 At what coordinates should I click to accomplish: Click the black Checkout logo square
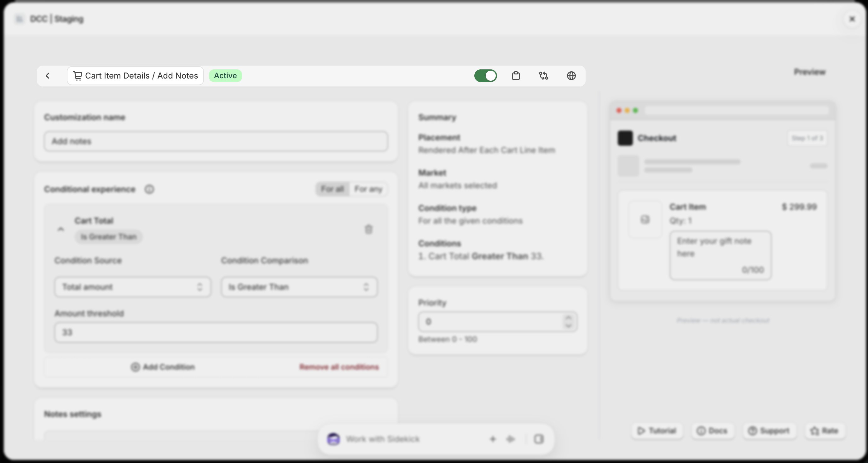(x=625, y=138)
